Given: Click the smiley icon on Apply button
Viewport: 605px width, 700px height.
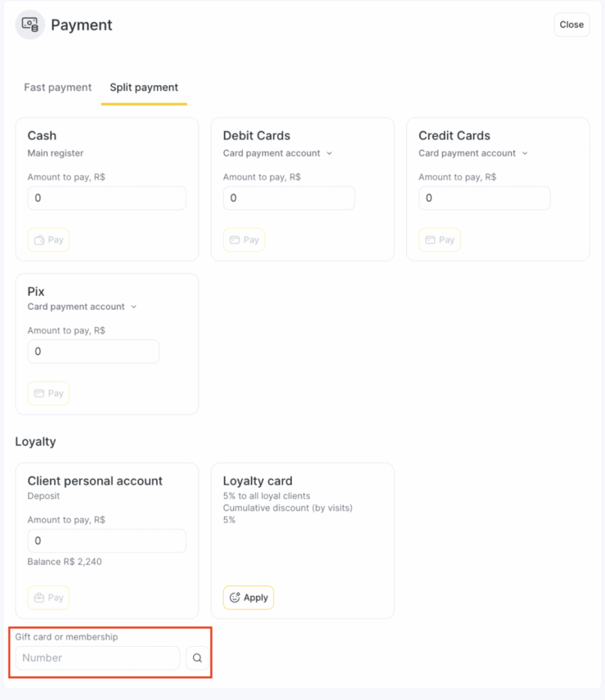Looking at the screenshot, I should pos(234,597).
